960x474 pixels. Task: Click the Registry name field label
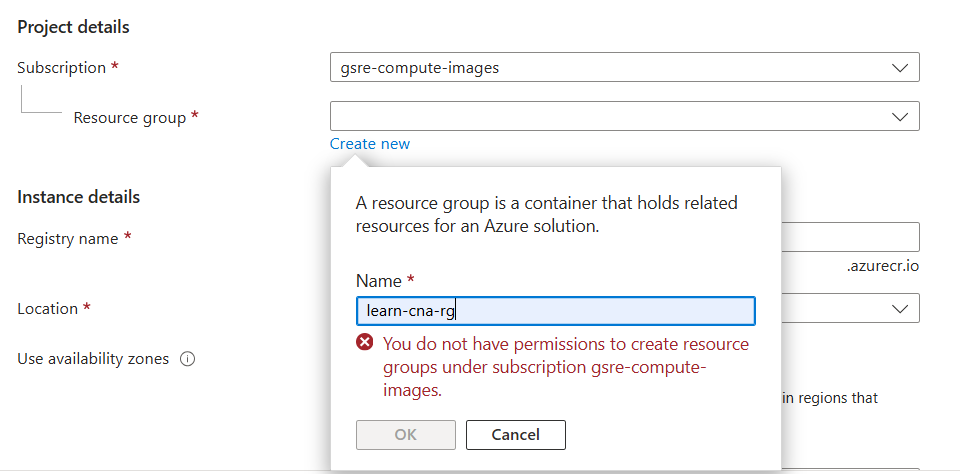(x=67, y=239)
